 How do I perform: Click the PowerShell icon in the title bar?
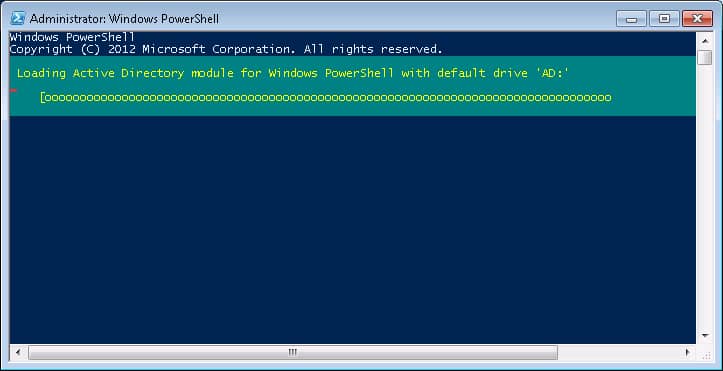pyautogui.click(x=18, y=18)
